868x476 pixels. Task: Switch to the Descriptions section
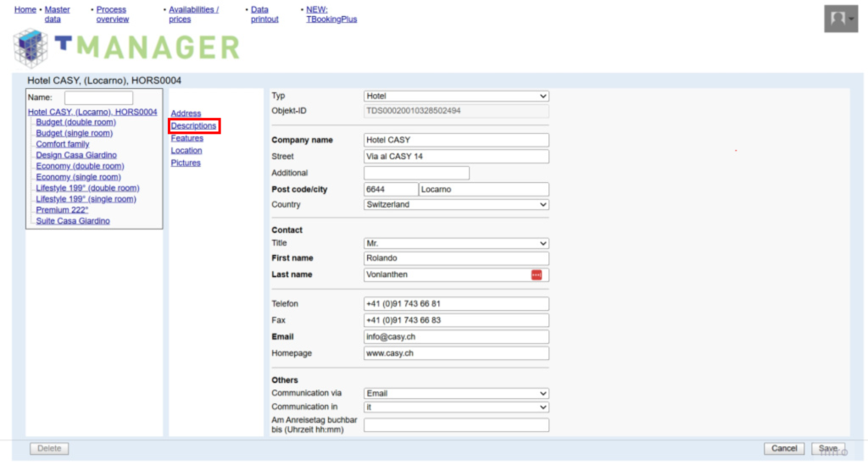[x=193, y=126]
